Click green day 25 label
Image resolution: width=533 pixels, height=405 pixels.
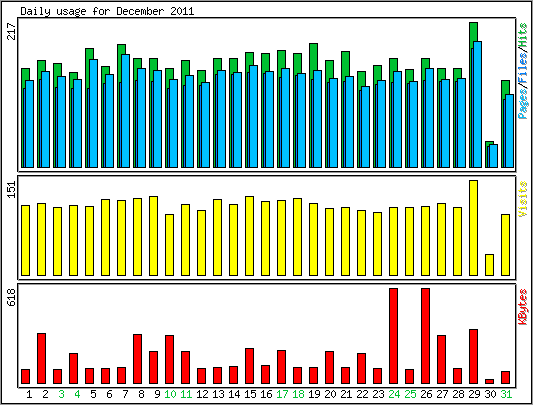410,394
